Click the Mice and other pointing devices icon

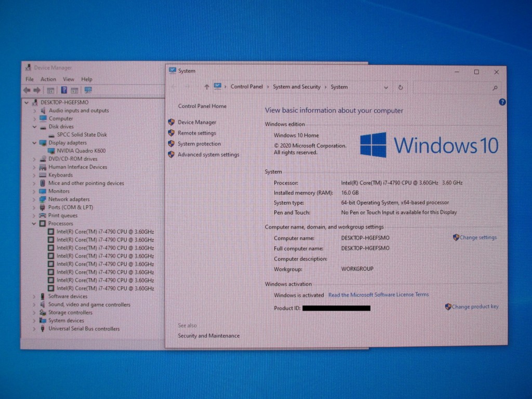point(43,183)
